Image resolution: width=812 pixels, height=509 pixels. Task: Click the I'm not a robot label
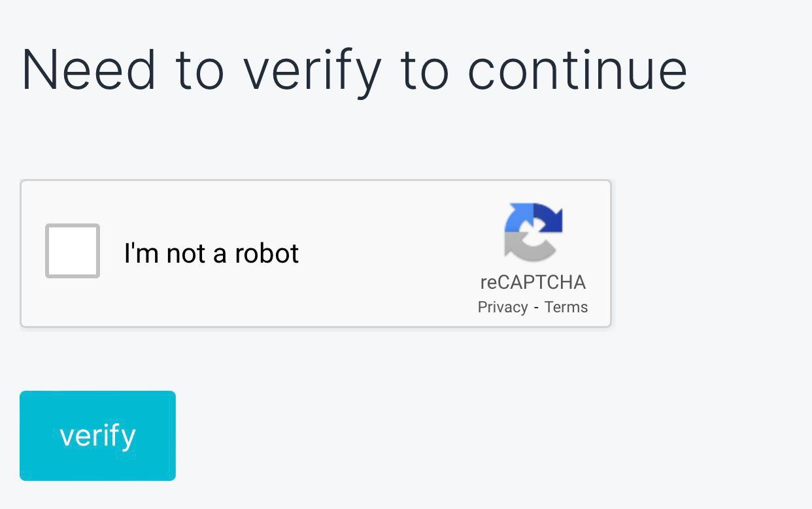point(211,252)
